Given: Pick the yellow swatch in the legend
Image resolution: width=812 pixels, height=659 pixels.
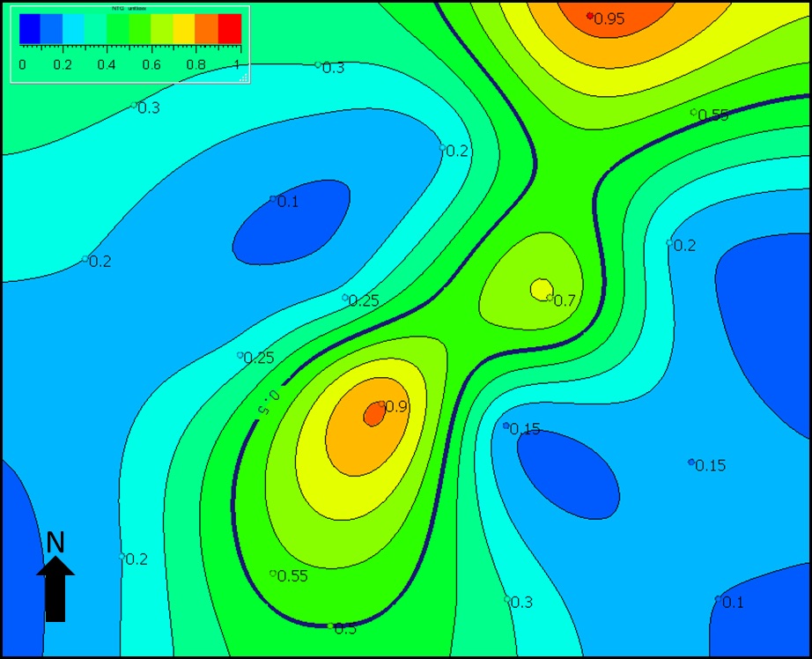Looking at the screenshot, I should pyautogui.click(x=185, y=29).
